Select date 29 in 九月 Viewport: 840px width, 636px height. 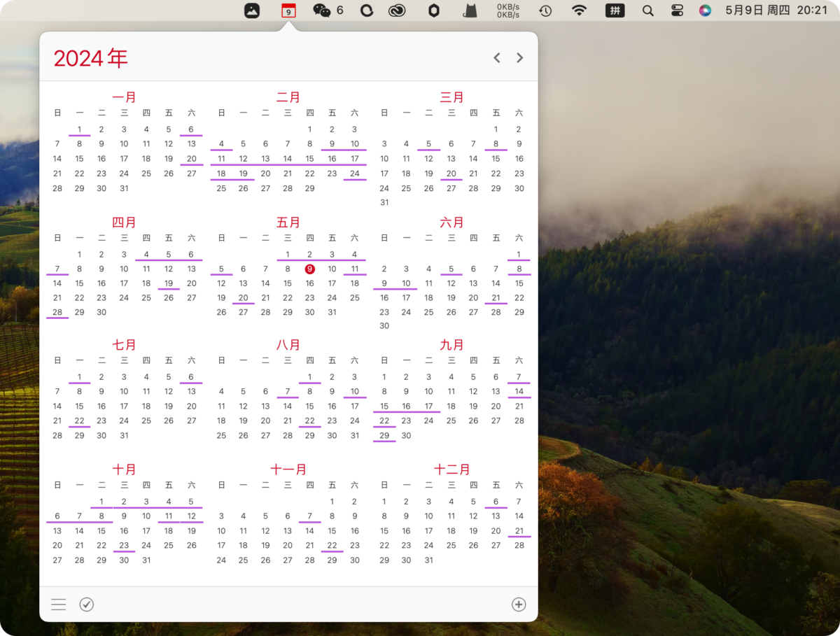(384, 436)
